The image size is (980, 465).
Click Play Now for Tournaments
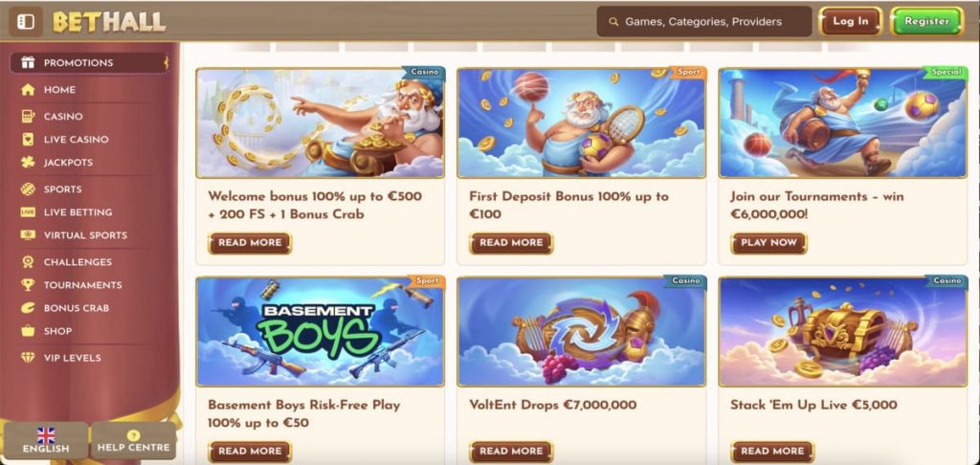pyautogui.click(x=768, y=242)
